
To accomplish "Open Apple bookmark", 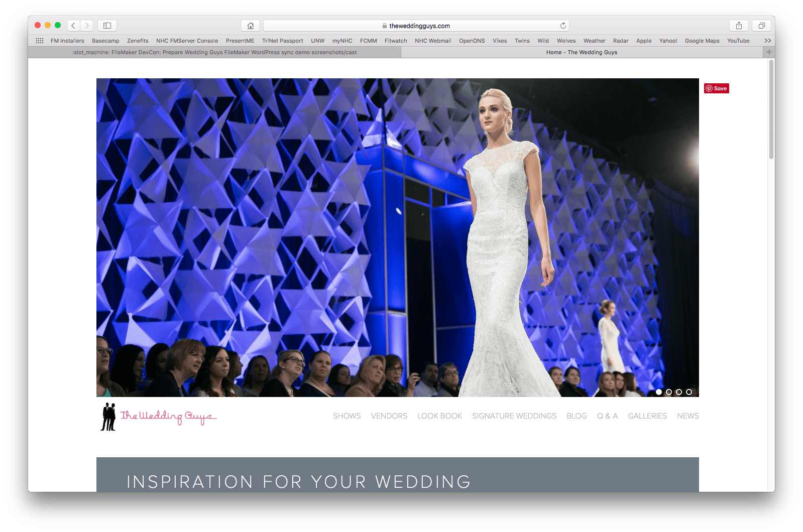I will [x=644, y=41].
